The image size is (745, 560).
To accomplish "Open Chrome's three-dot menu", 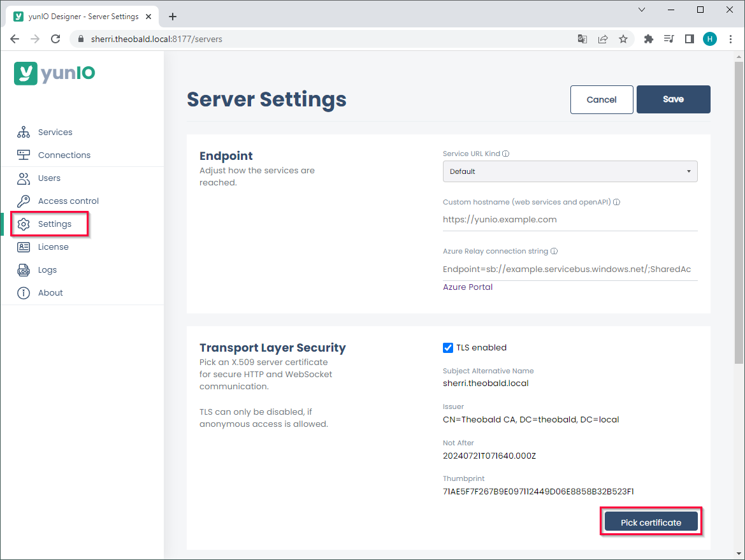I will 730,39.
